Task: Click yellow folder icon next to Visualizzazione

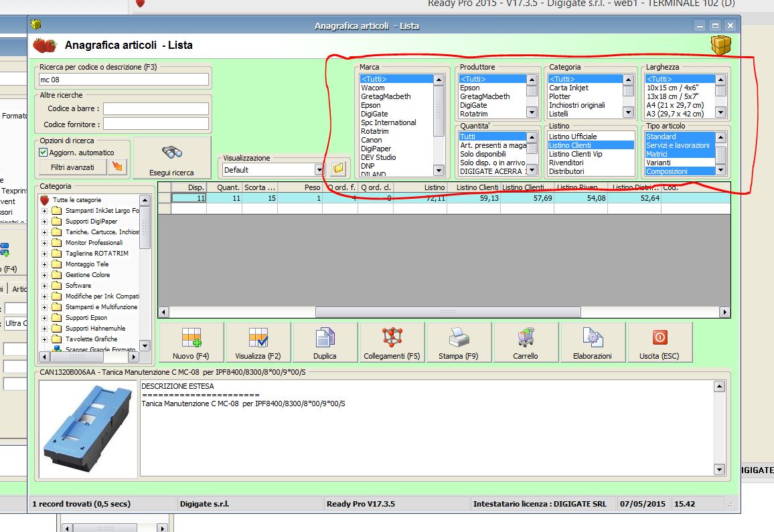Action: [338, 169]
